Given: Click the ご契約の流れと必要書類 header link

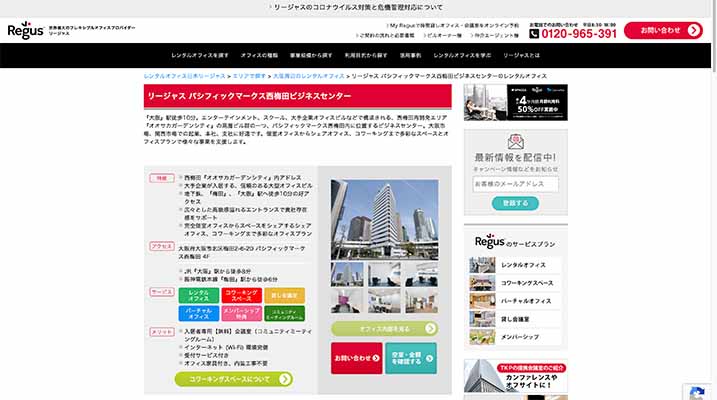Looking at the screenshot, I should pyautogui.click(x=385, y=35).
